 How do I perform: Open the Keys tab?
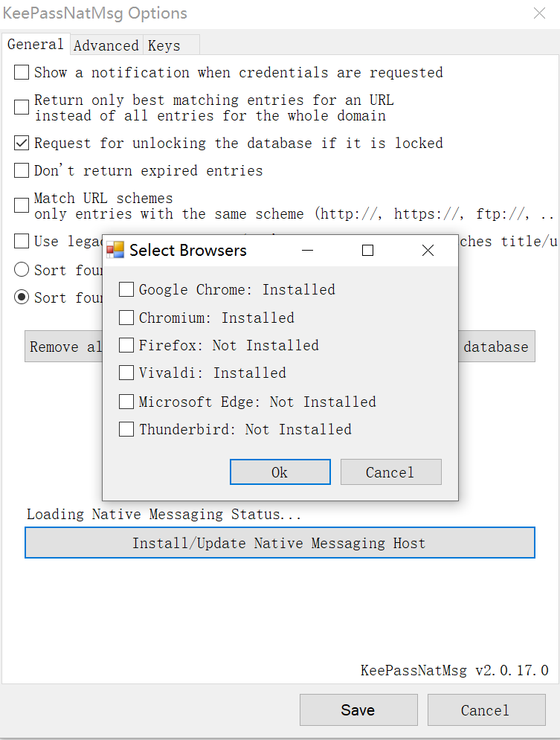coord(164,45)
